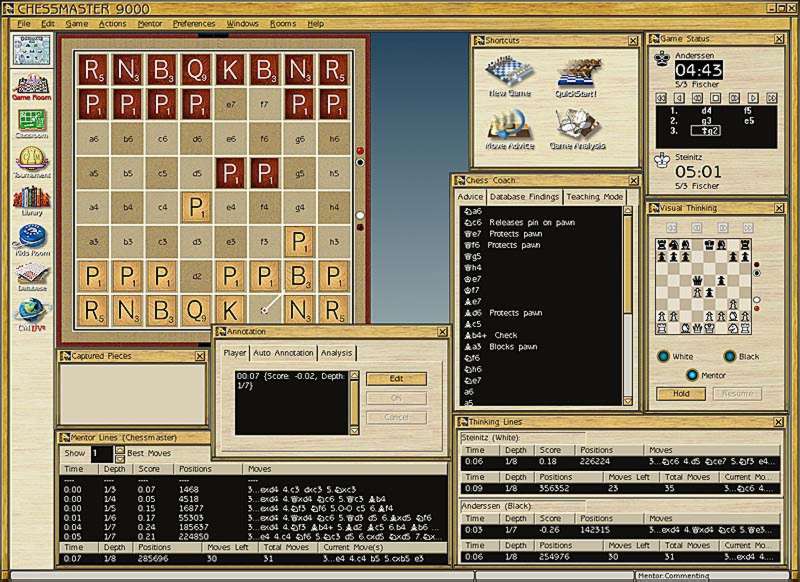The width and height of the screenshot is (800, 582).
Task: Select Mentor radio in Visual Thinking
Action: [x=692, y=375]
